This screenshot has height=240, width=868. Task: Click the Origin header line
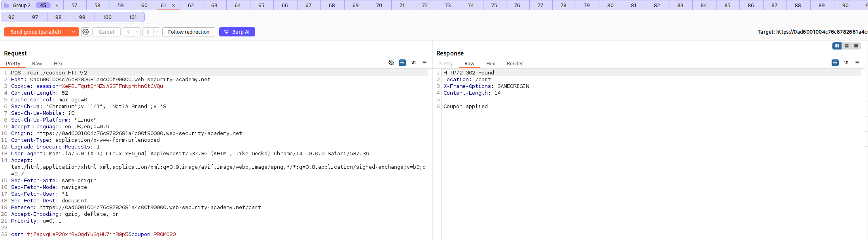127,133
